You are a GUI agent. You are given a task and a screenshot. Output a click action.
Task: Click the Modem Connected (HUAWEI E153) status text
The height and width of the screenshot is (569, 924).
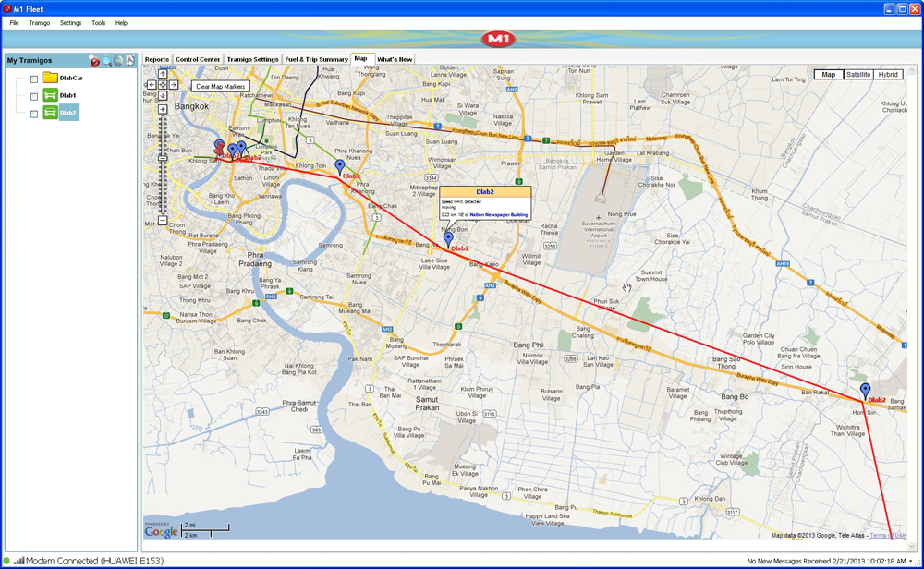[x=95, y=561]
